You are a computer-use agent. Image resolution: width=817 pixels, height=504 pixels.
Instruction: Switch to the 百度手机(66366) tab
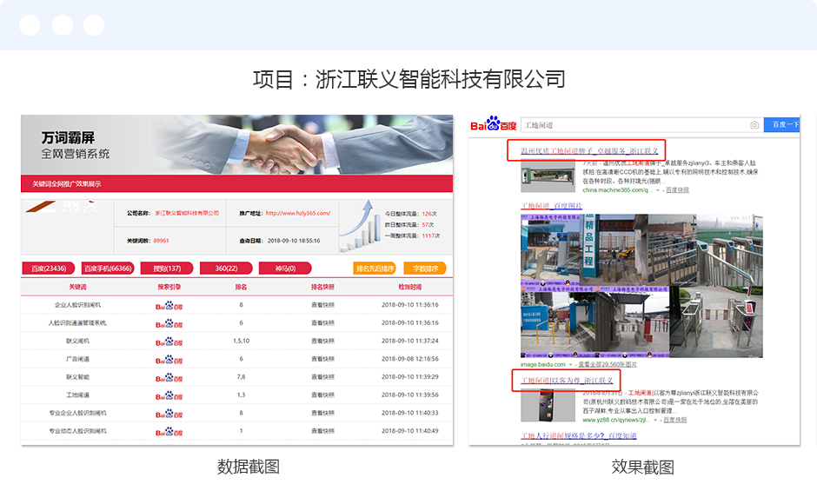coord(108,269)
